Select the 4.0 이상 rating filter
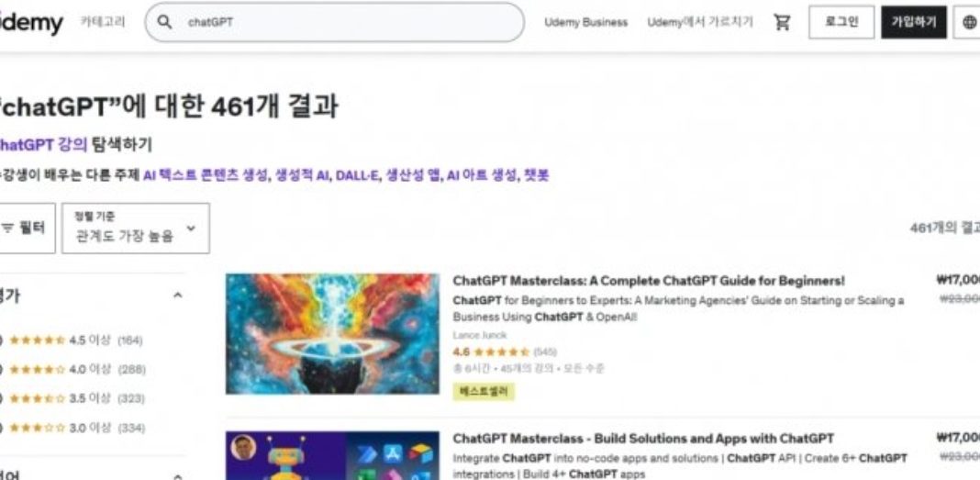Screen dimensions: 980x480 coord(73,369)
